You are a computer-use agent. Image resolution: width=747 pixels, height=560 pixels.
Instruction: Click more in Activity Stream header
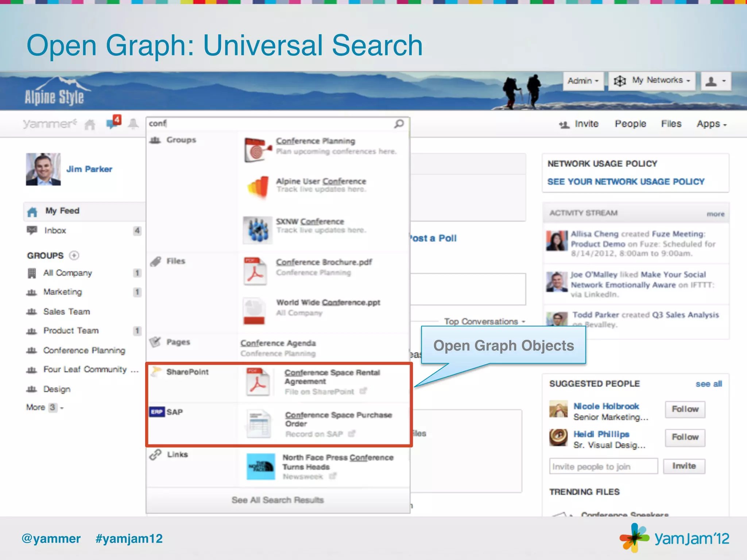[716, 214]
